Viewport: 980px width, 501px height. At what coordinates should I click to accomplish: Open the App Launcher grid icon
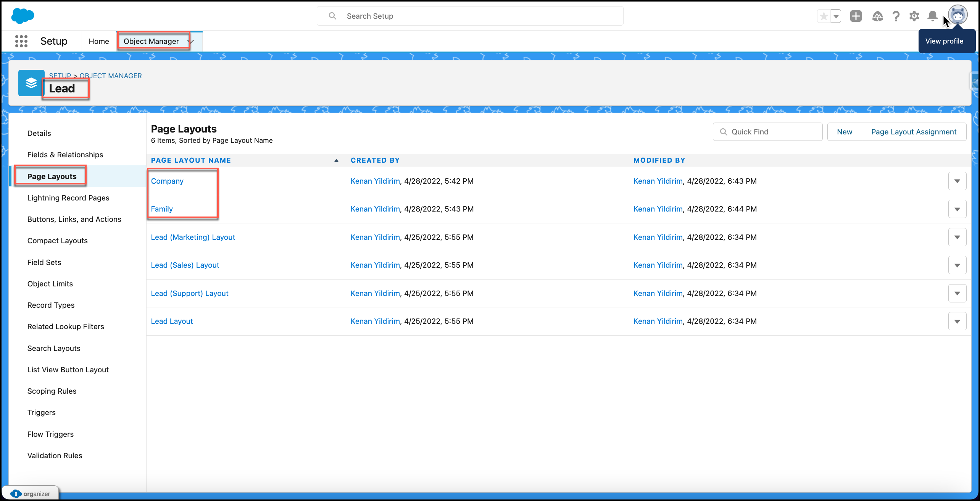coord(21,41)
